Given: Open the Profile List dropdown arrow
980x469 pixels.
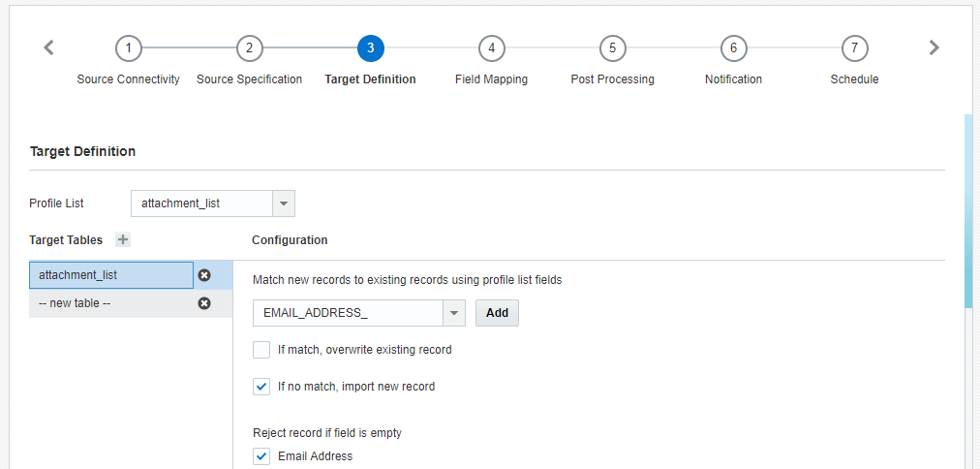Looking at the screenshot, I should [284, 203].
